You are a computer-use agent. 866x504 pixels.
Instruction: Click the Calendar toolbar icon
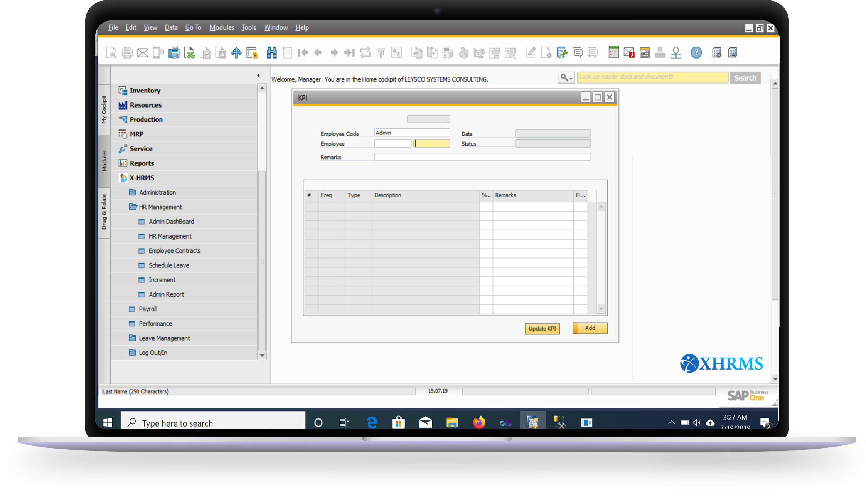pyautogui.click(x=644, y=53)
